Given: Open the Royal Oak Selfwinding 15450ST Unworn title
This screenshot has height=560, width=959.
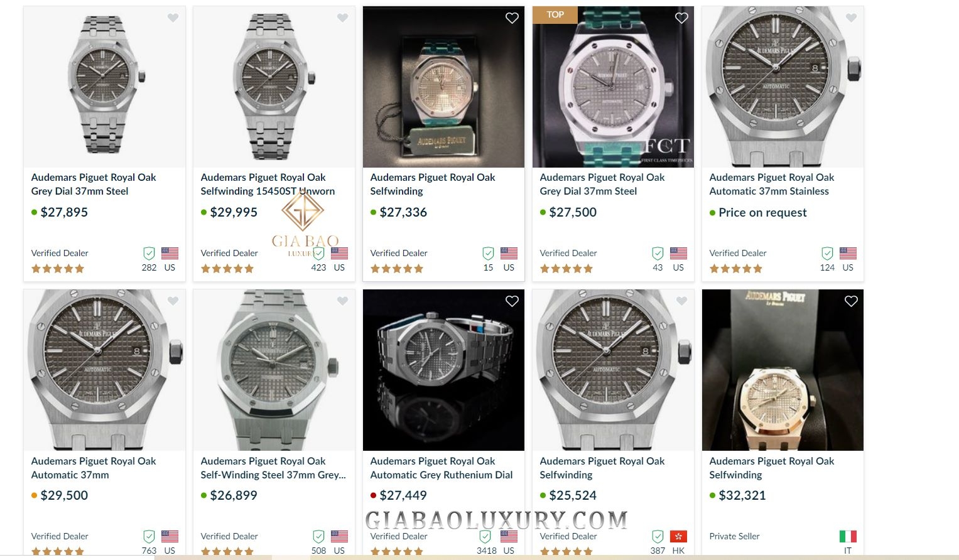Looking at the screenshot, I should click(x=268, y=184).
